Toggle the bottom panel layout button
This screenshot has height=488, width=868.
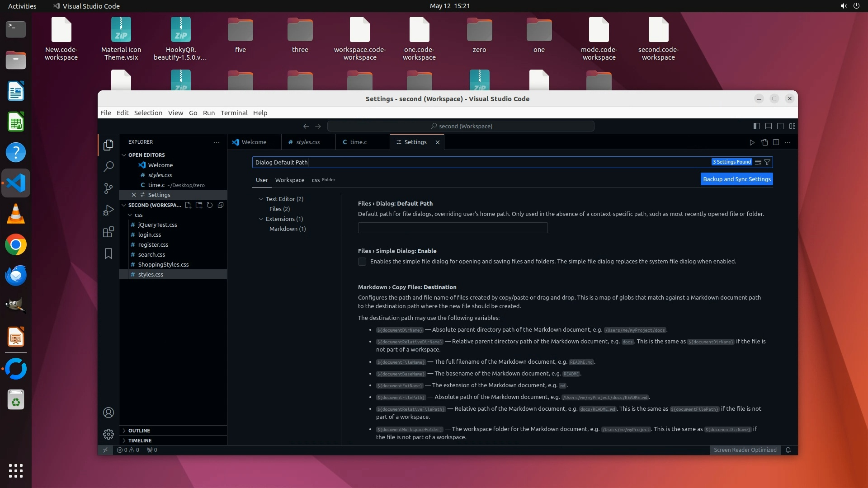(x=768, y=126)
